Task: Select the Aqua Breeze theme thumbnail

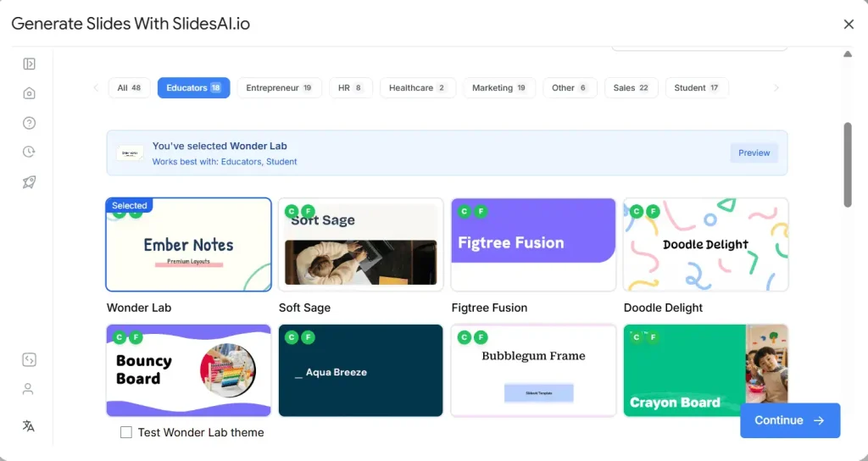Action: coord(360,370)
